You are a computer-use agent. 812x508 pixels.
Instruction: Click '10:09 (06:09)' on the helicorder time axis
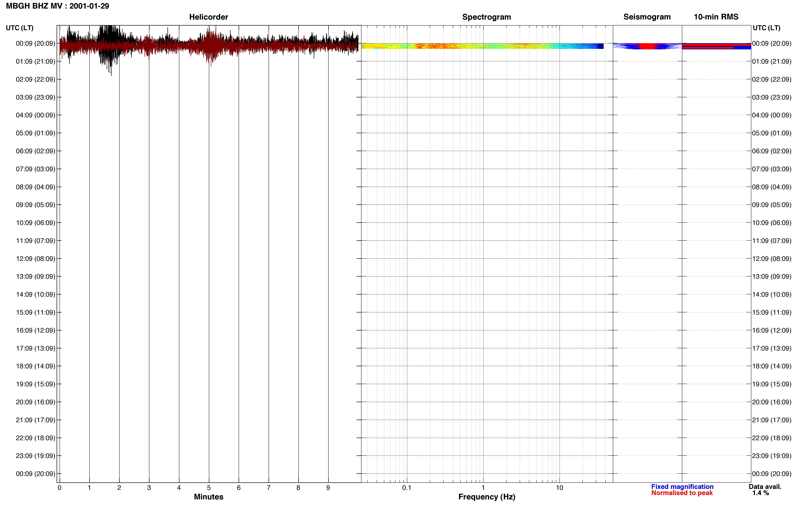coord(35,223)
